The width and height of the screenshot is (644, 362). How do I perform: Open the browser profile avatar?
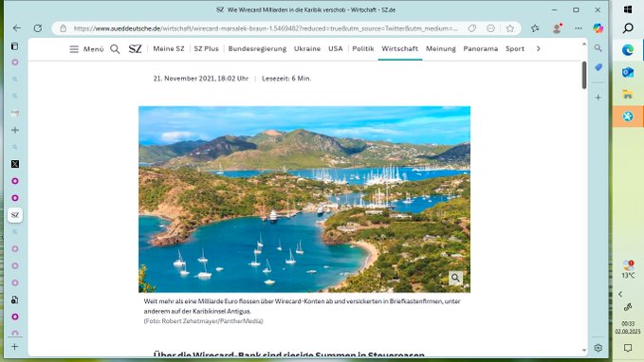558,28
